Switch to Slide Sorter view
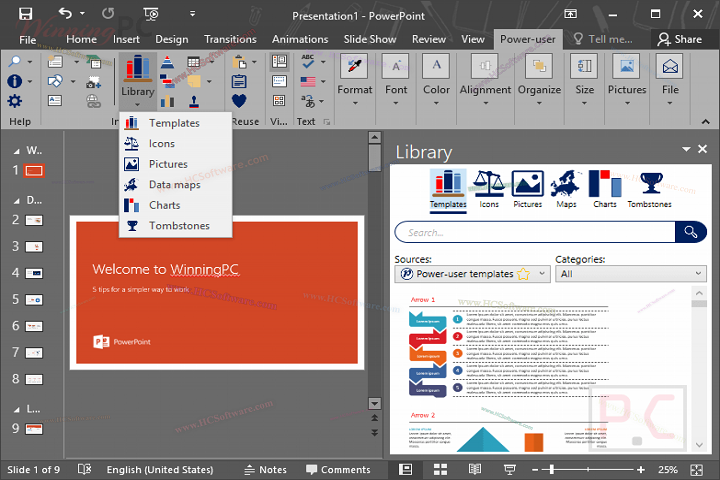This screenshot has width=720, height=480. pos(440,469)
